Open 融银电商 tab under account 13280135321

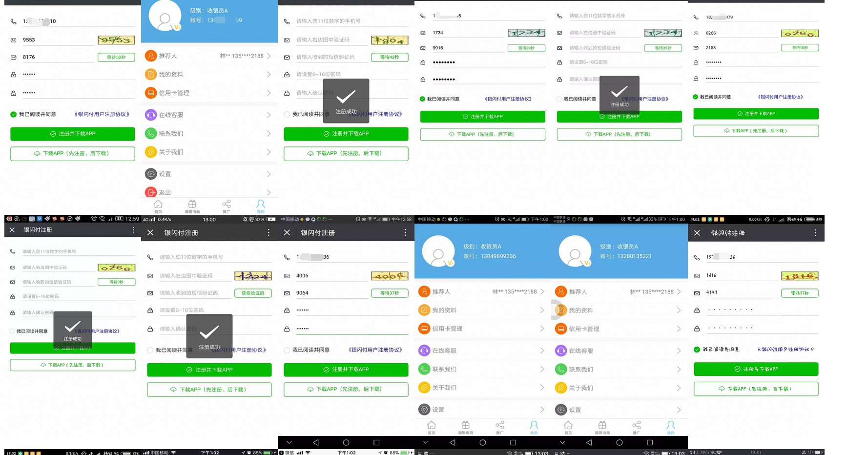click(602, 427)
